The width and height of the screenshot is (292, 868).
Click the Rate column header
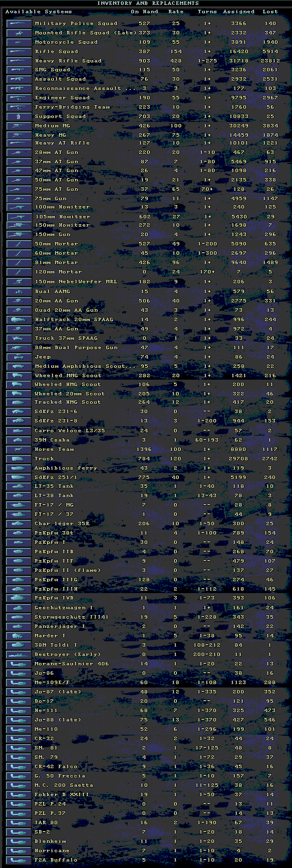click(176, 12)
